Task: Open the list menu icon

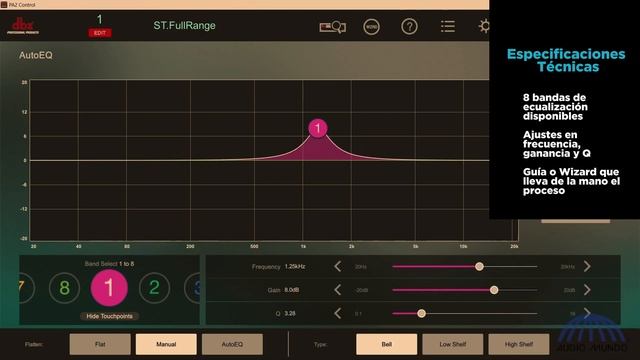Action: point(448,27)
